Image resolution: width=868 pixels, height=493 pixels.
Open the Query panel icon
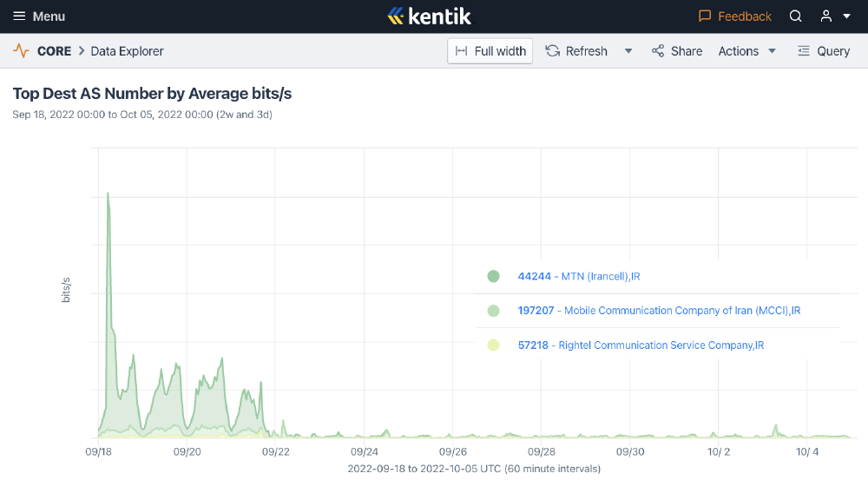[804, 51]
